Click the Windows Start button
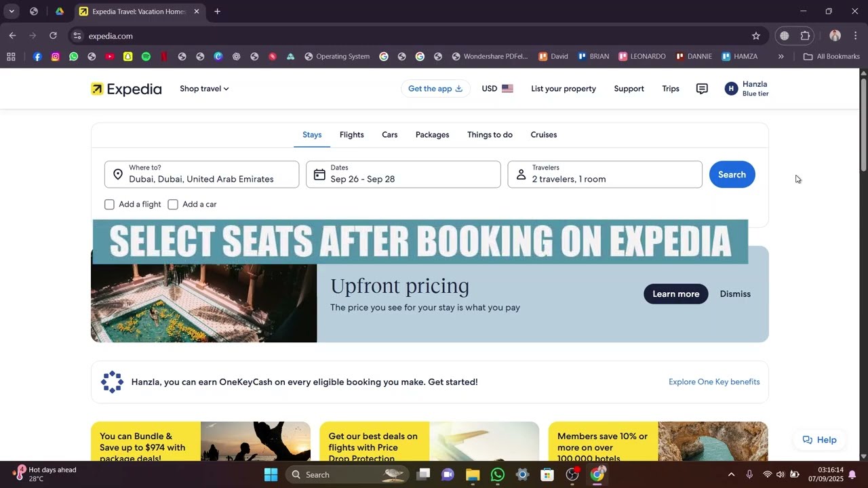The image size is (868, 488). coord(271,474)
